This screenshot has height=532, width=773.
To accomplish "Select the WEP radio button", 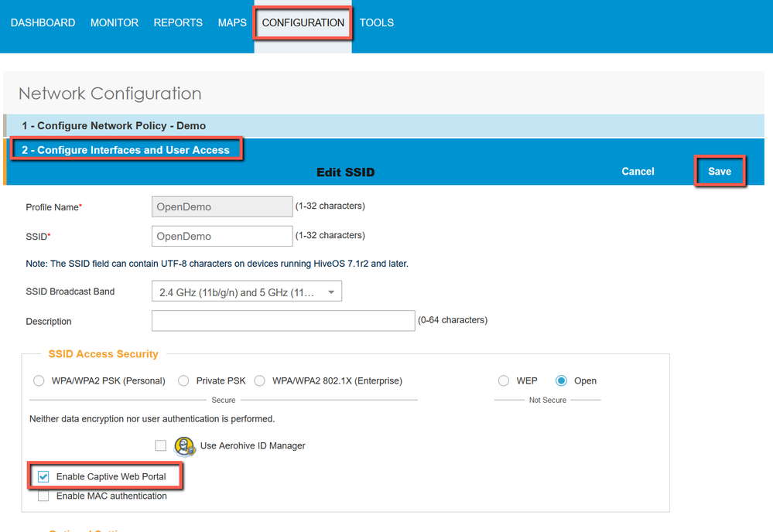I will (x=504, y=381).
